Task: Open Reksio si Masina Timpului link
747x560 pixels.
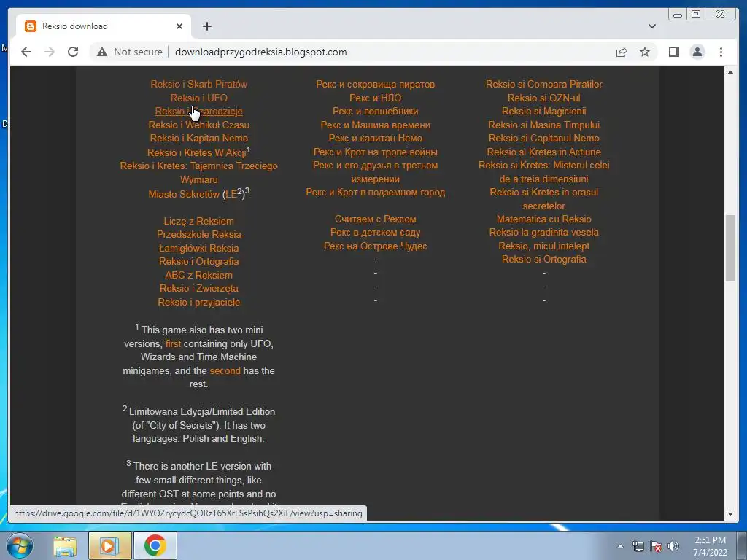Action: (544, 125)
